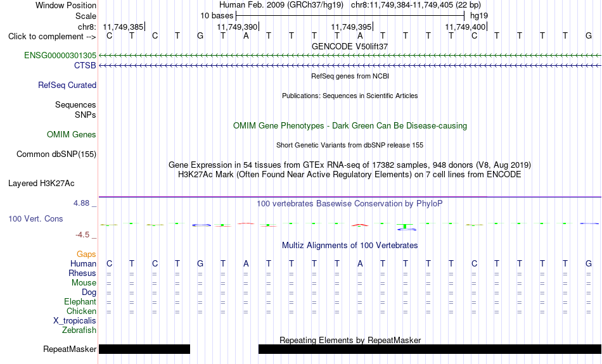
Task: Click the 10 bases scale bar
Action: [x=350, y=16]
